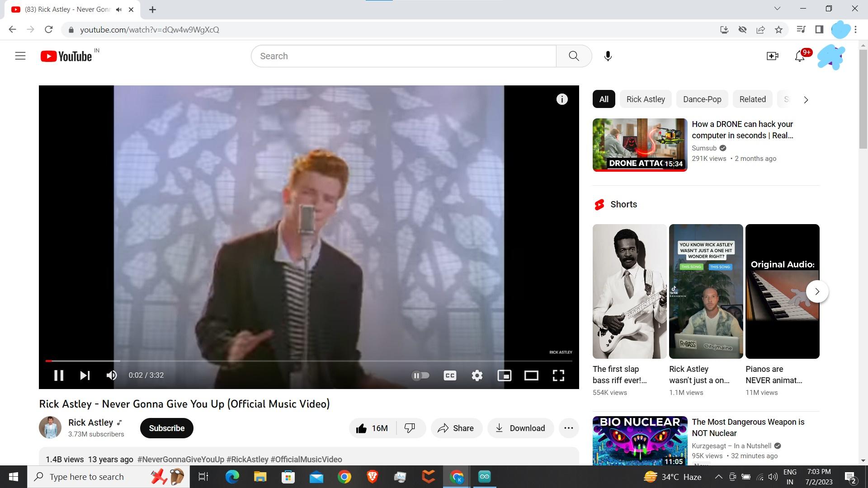Go to YouTube home via the logo

click(66, 56)
